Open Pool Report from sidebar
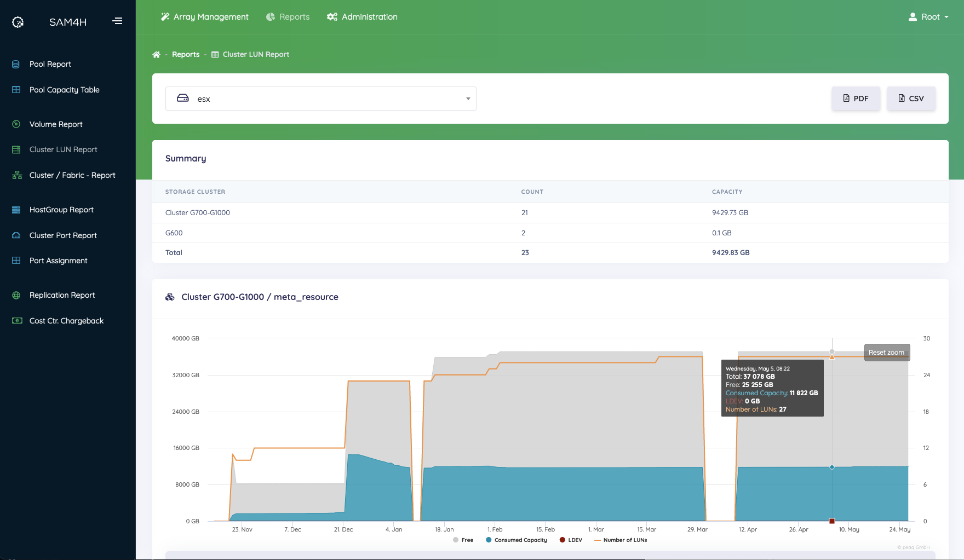This screenshot has width=964, height=560. point(50,64)
